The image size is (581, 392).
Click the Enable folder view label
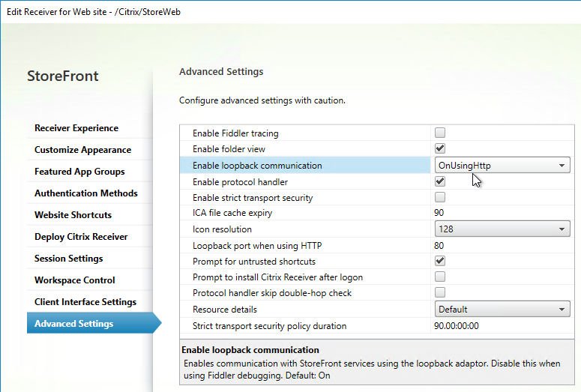tap(229, 149)
